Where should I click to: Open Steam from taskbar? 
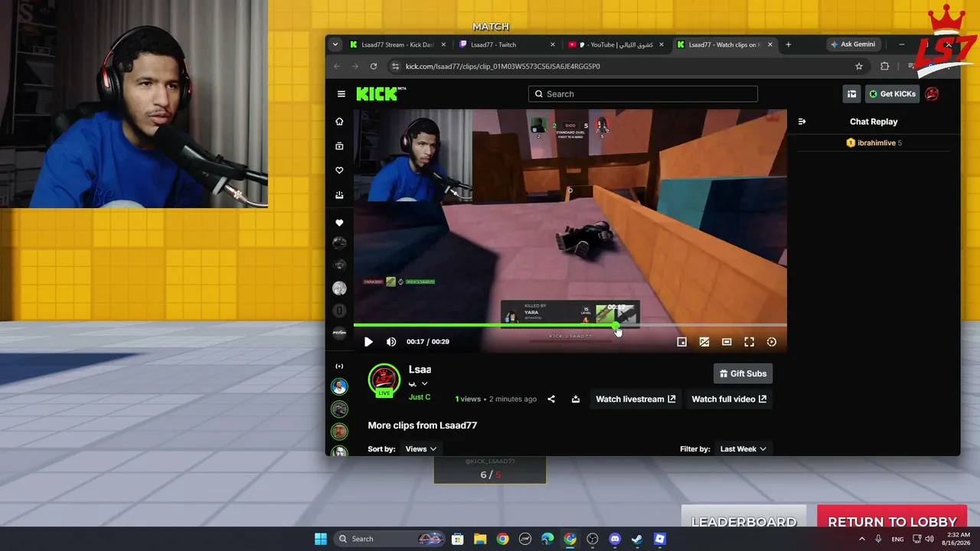(637, 539)
